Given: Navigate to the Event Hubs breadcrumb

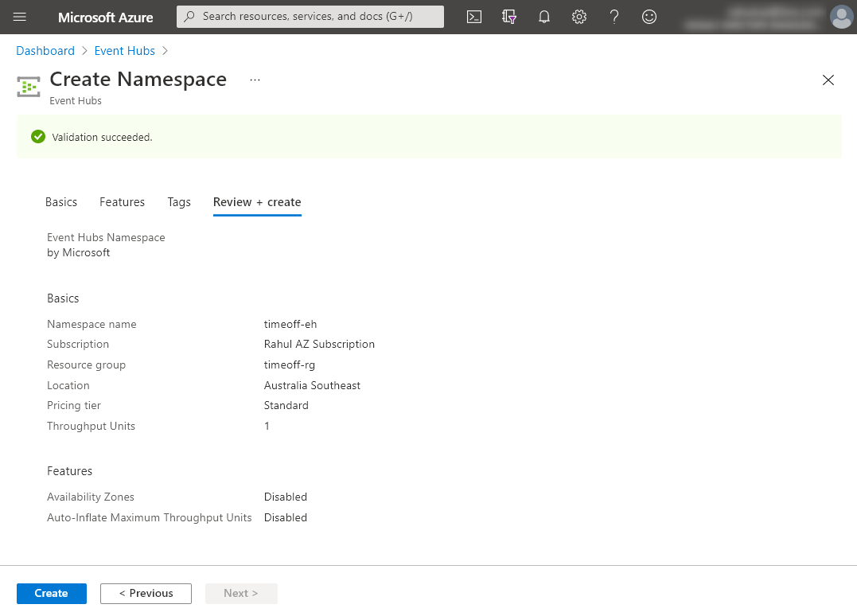Looking at the screenshot, I should click(x=125, y=51).
